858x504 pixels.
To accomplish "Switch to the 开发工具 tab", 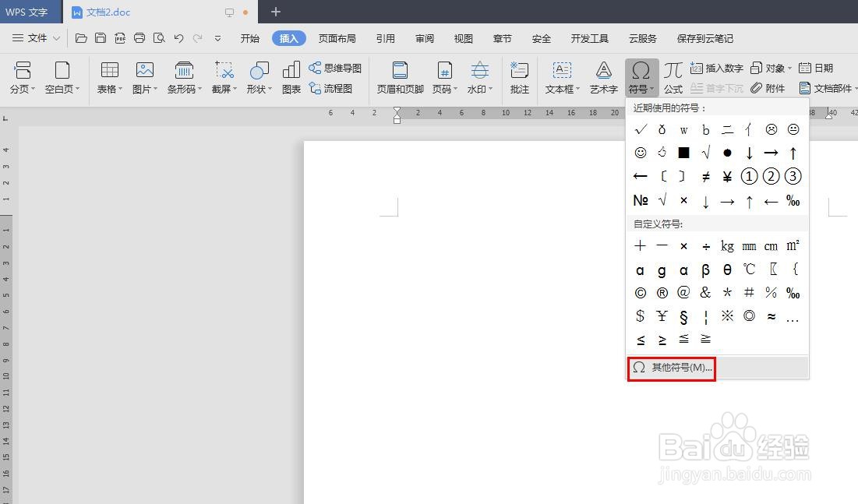I will click(x=589, y=38).
